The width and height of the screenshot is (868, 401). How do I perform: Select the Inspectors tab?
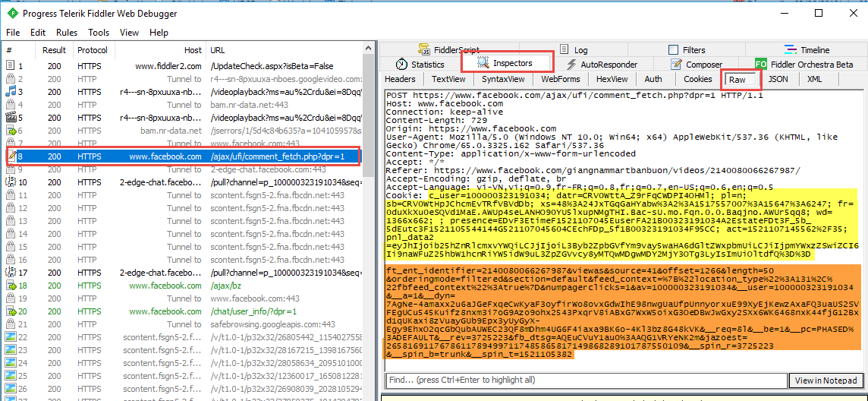[x=507, y=63]
